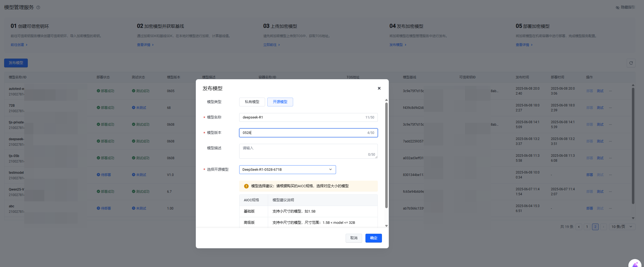The image size is (644, 267).
Task: Open more actions for the deepseek row
Action: (610, 141)
